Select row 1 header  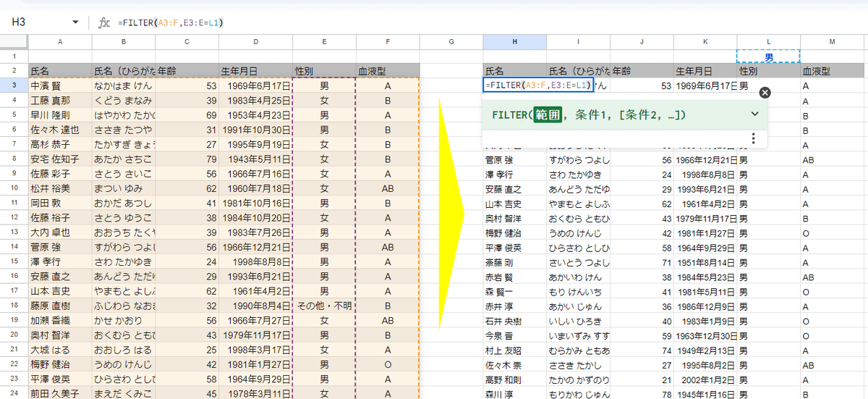point(14,56)
